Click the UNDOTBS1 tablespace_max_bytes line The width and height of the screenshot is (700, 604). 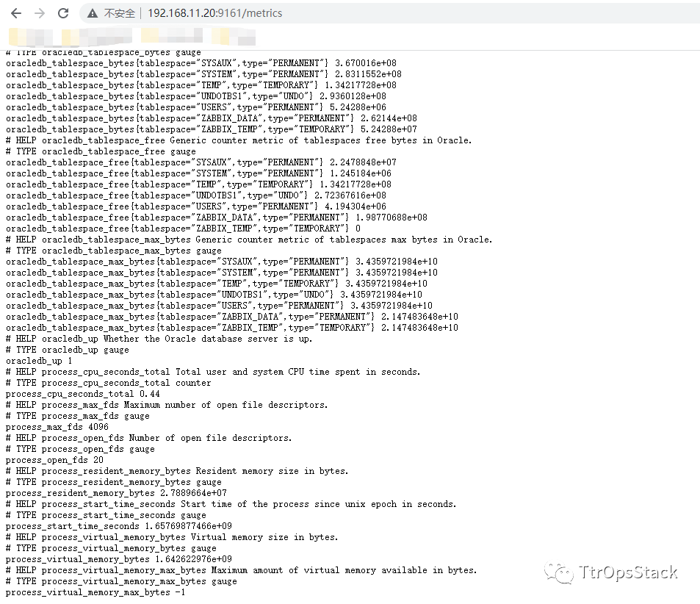[x=214, y=295]
